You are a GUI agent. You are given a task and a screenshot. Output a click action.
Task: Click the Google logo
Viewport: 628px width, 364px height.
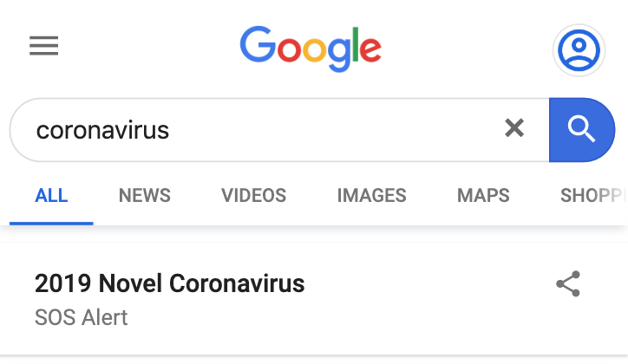[311, 48]
